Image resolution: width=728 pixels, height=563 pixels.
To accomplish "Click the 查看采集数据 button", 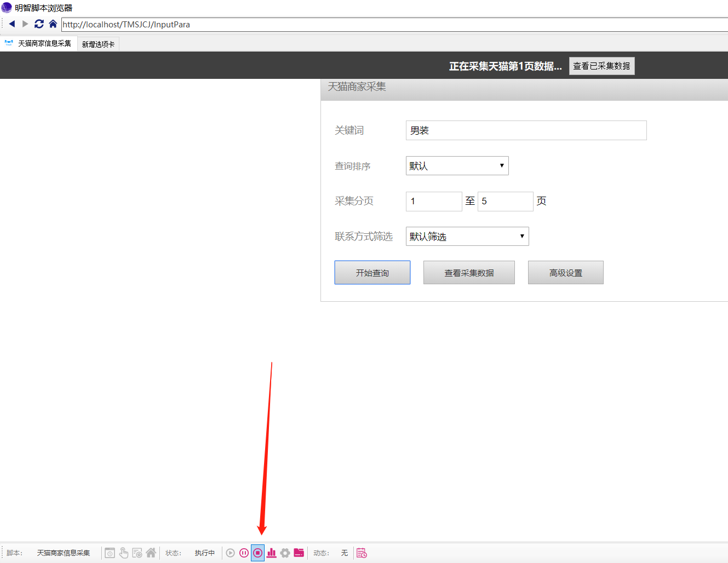I will tap(469, 273).
